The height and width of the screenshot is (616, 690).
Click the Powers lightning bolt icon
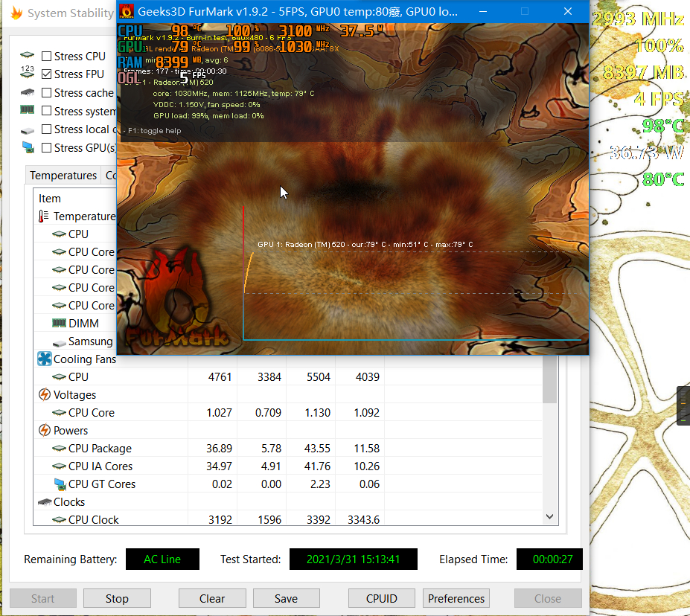(45, 430)
